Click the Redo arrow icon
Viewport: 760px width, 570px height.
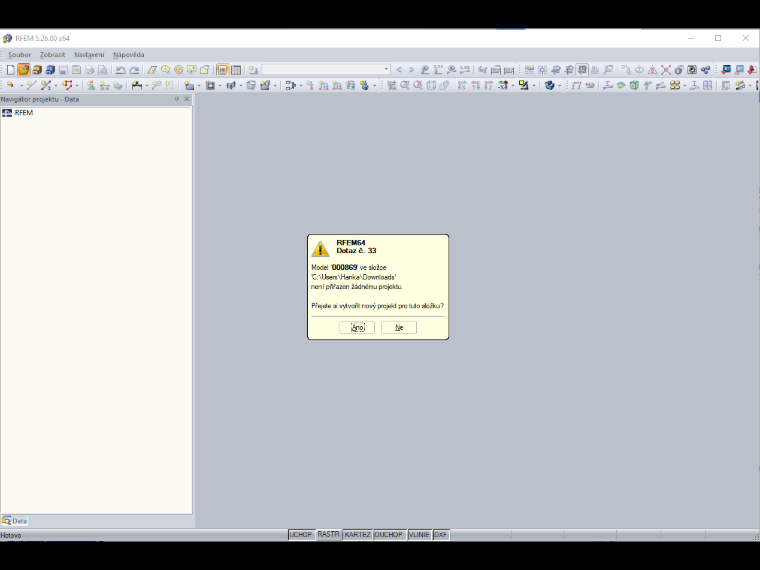tap(134, 70)
